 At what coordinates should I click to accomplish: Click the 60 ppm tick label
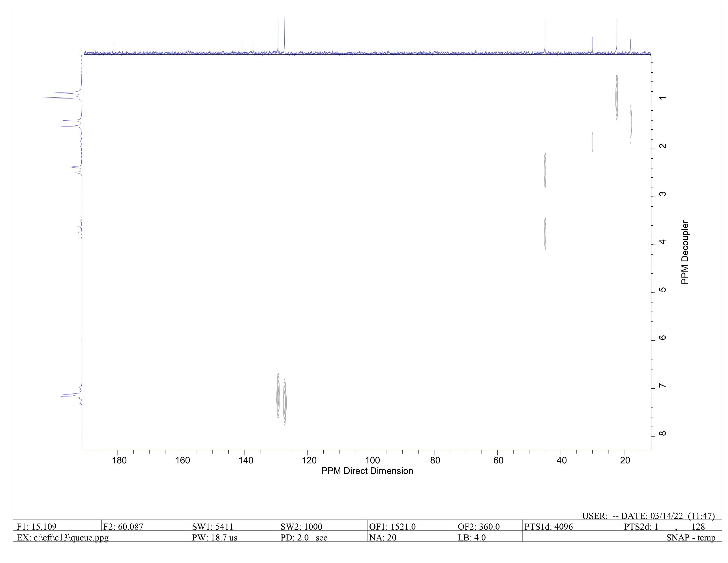(498, 460)
